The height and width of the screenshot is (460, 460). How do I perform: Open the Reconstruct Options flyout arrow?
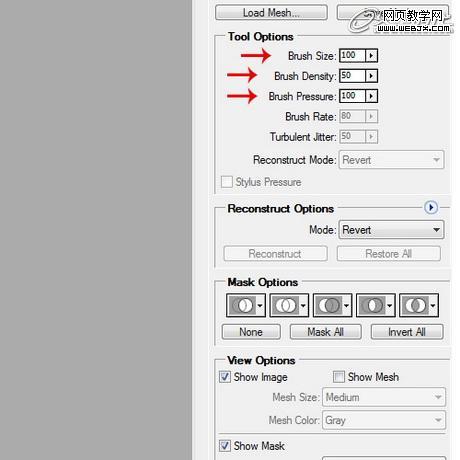pyautogui.click(x=431, y=207)
